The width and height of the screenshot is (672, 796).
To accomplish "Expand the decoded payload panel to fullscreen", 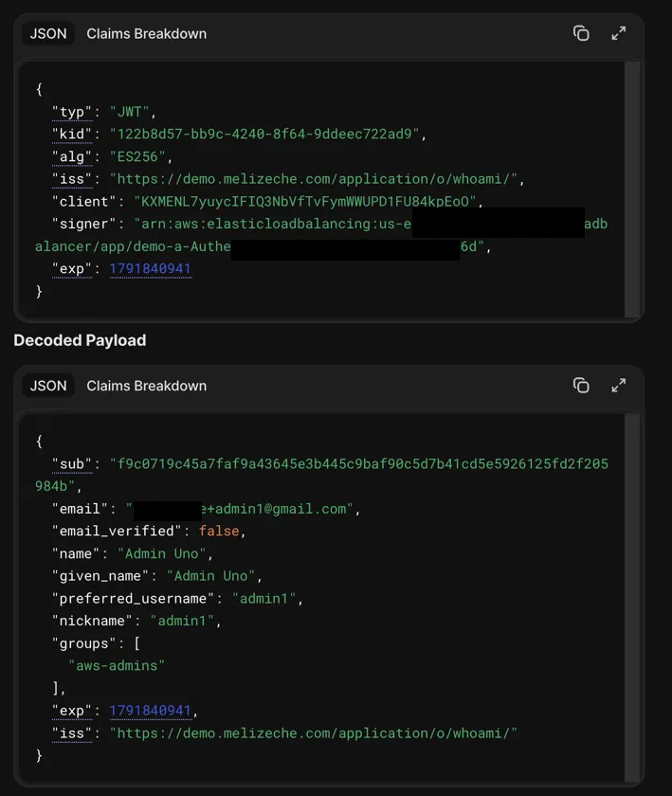I will click(619, 386).
